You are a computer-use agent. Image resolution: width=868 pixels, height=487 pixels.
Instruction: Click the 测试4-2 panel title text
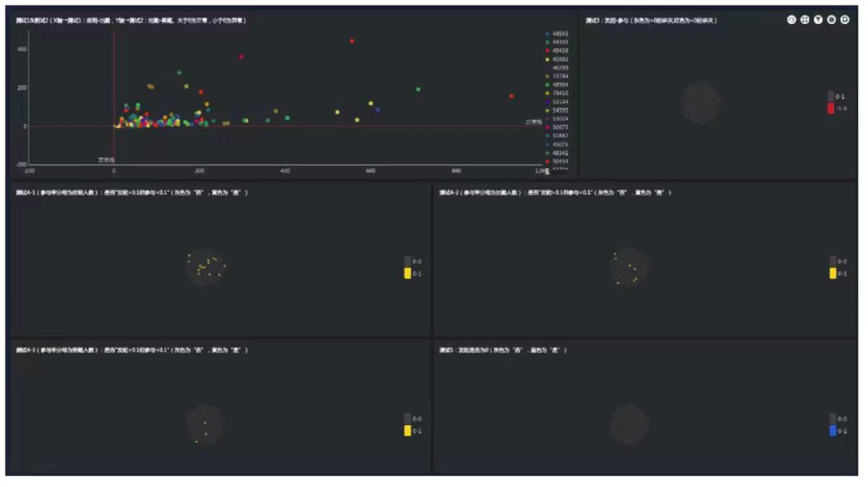coord(555,193)
